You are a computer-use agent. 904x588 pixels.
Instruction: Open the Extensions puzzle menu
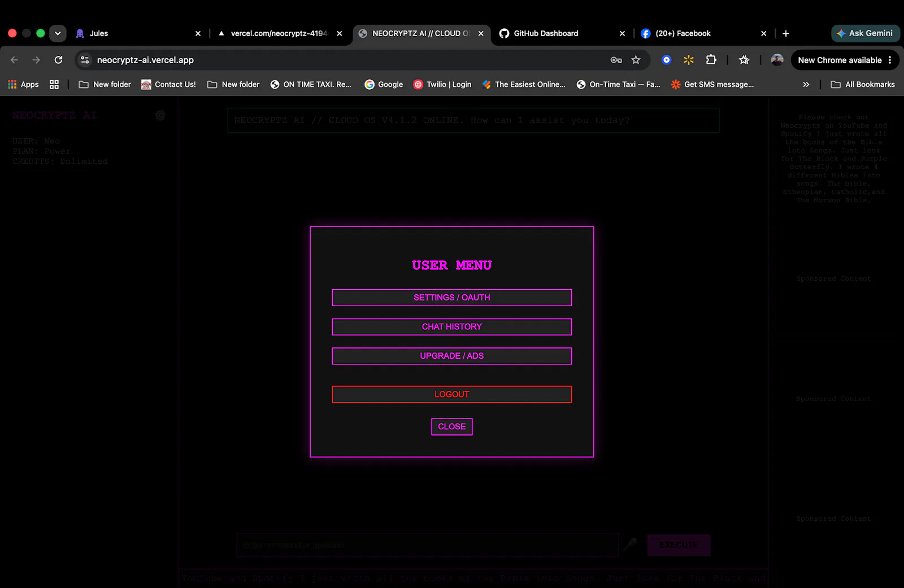(711, 60)
